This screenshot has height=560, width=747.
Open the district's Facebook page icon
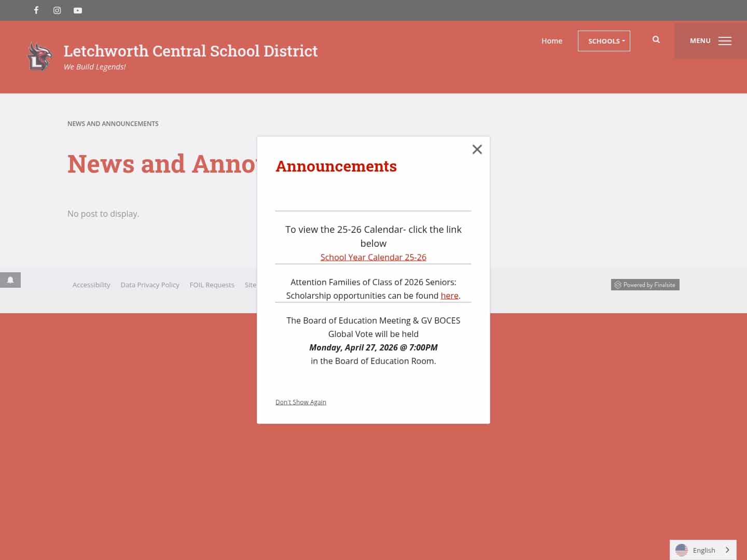click(36, 10)
